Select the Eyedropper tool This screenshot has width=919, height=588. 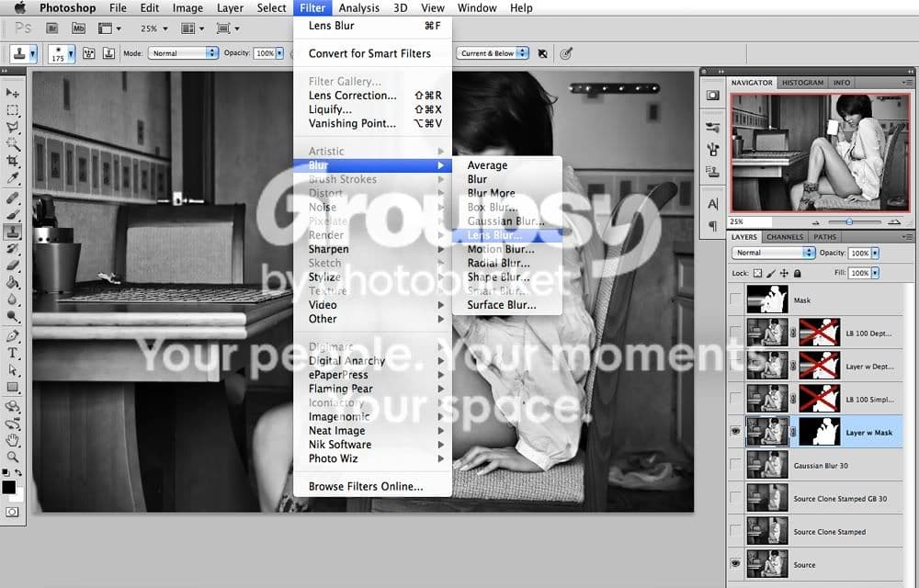(12, 178)
